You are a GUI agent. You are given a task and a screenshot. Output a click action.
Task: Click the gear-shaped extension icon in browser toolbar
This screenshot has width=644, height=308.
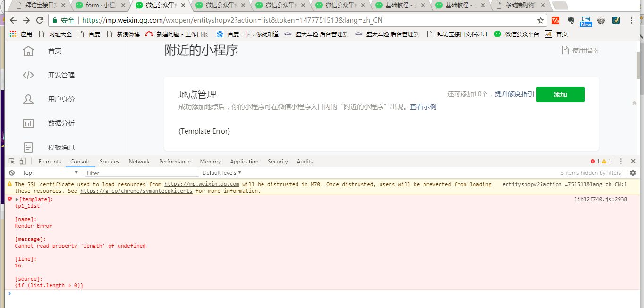pos(601,20)
